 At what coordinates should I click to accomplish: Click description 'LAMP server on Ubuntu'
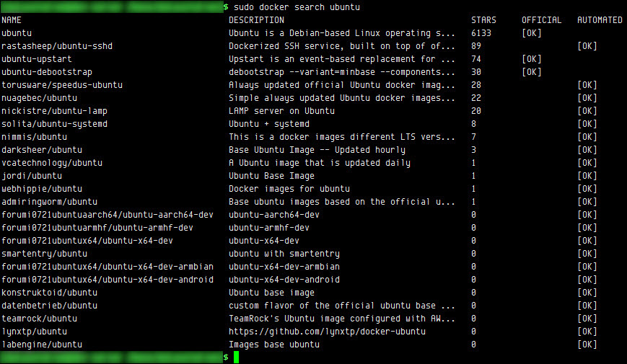click(281, 111)
